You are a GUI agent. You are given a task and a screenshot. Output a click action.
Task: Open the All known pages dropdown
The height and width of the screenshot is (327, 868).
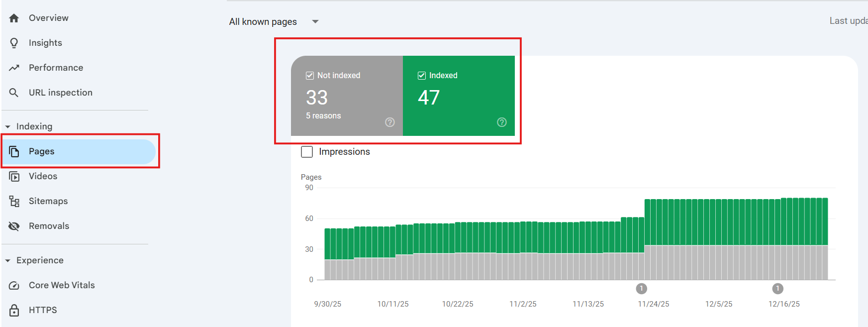315,22
